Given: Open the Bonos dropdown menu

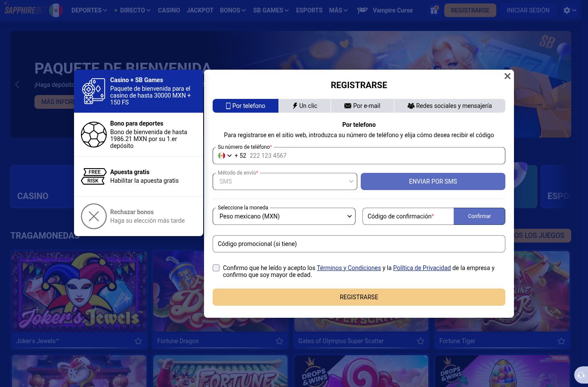Looking at the screenshot, I should (233, 10).
